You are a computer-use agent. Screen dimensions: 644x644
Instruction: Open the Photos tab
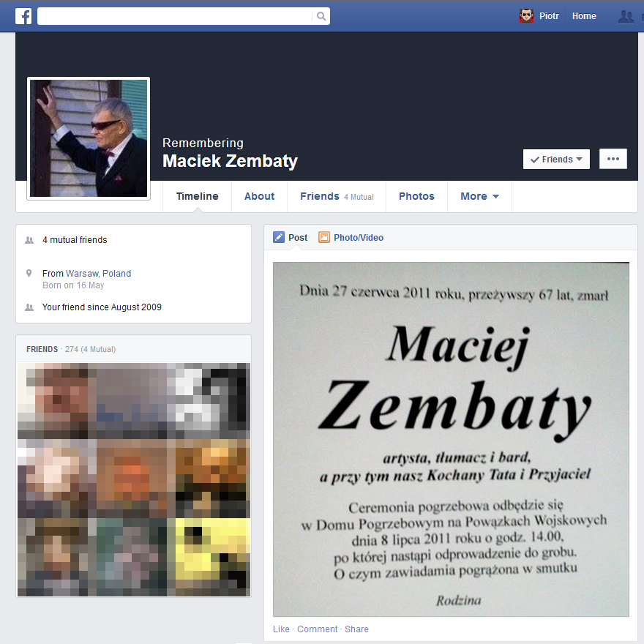click(416, 196)
